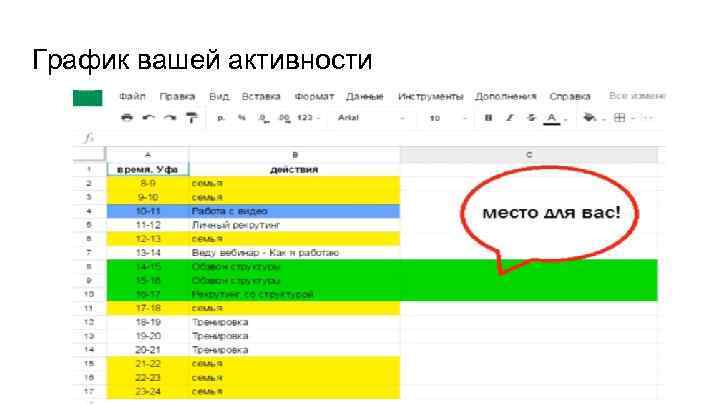Click yellow time cell '23-24'

click(148, 392)
